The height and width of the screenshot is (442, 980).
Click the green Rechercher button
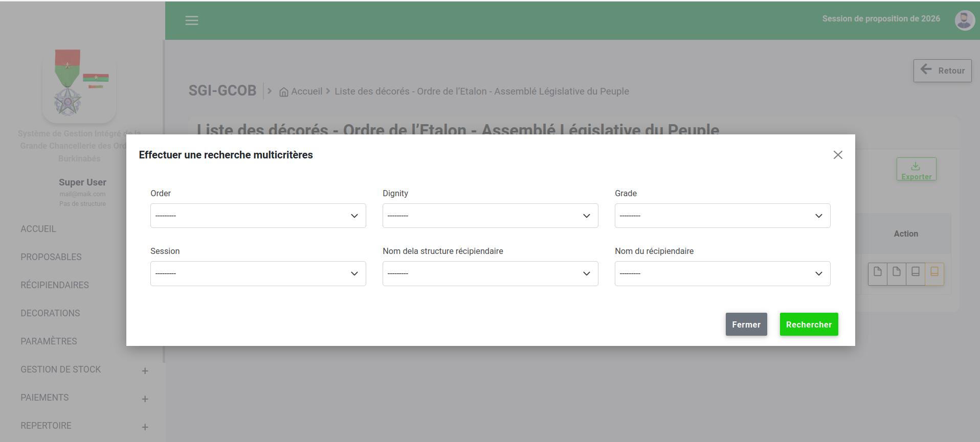coord(809,324)
